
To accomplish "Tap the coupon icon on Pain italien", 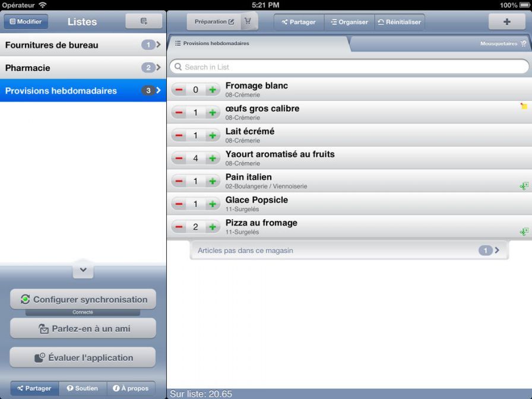I will 524,186.
